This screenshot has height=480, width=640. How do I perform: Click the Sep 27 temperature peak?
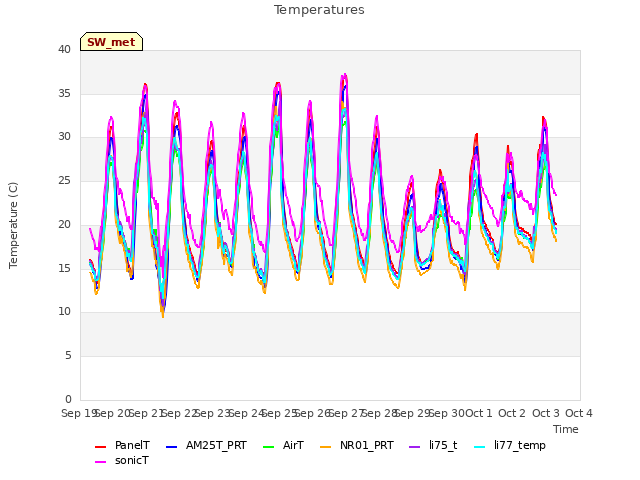pos(345,75)
